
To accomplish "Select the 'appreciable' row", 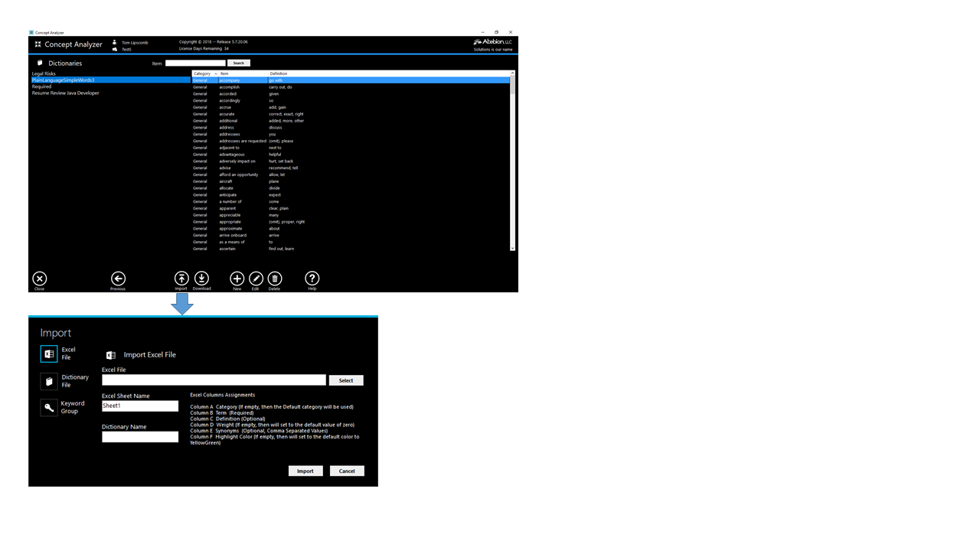I will tap(351, 215).
